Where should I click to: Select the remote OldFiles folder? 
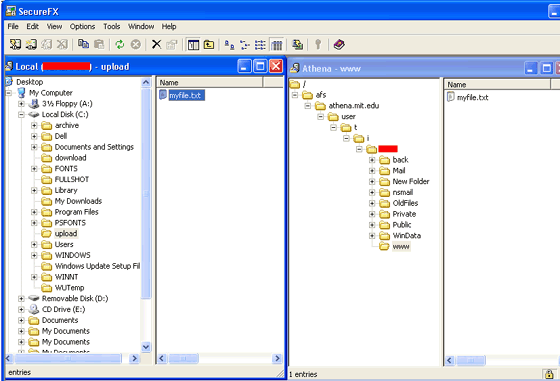pos(405,203)
